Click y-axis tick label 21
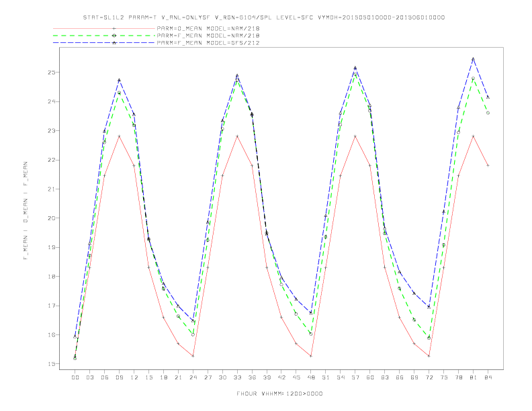The height and width of the screenshot is (411, 532). pos(51,189)
